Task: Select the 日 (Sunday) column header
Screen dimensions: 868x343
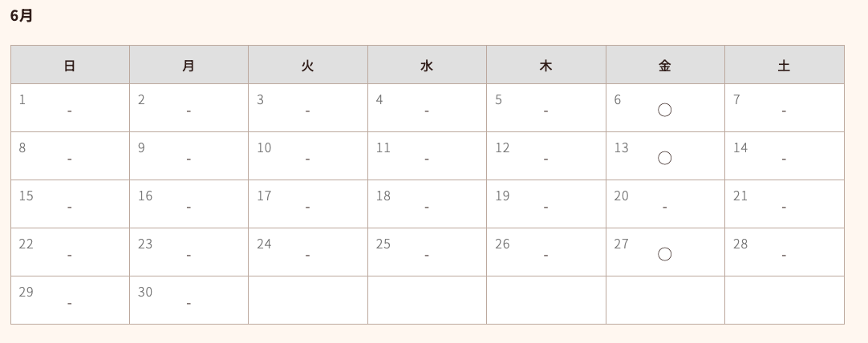Action: pos(70,65)
